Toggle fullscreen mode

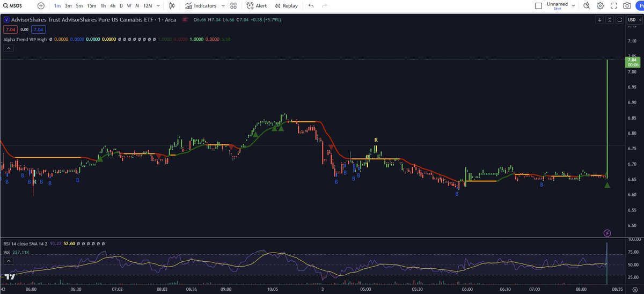pos(613,6)
